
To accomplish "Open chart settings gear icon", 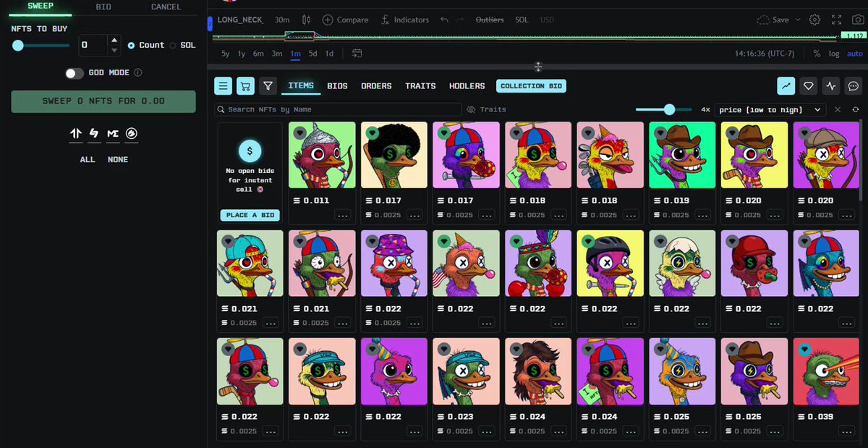I will pos(815,20).
